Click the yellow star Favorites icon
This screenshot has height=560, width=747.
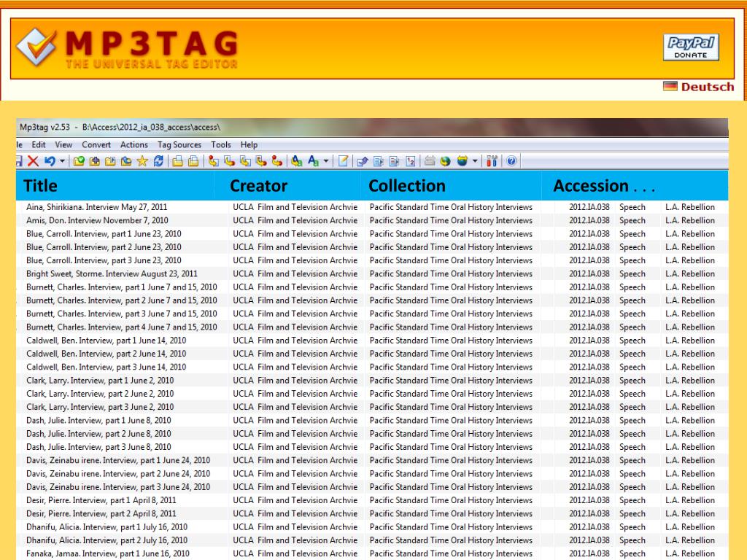point(142,161)
